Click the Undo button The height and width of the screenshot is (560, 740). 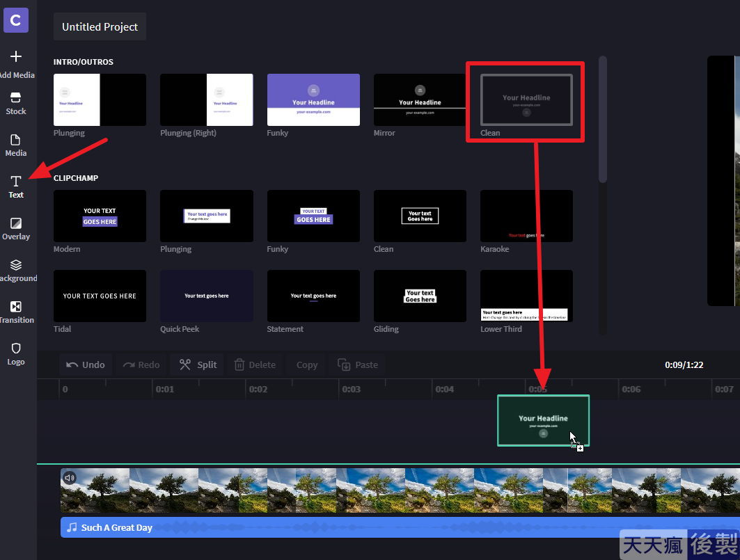coord(86,365)
